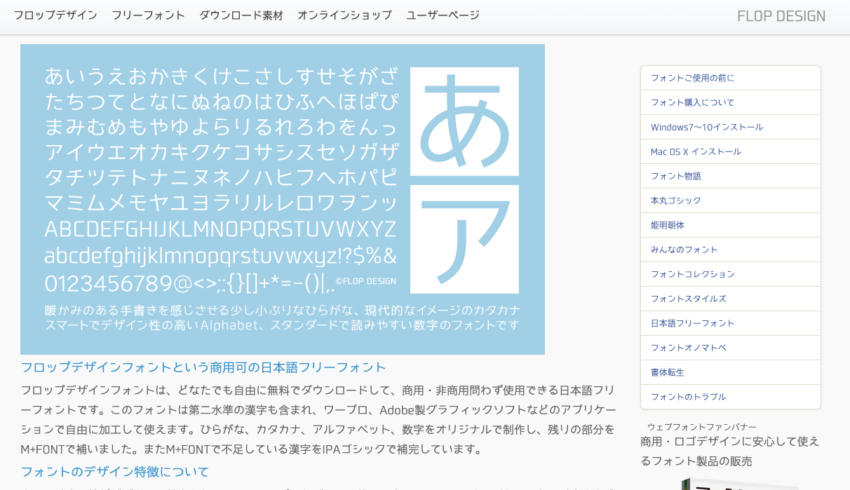Open フォントコレクション sidebar link
The image size is (850, 490).
730,274
